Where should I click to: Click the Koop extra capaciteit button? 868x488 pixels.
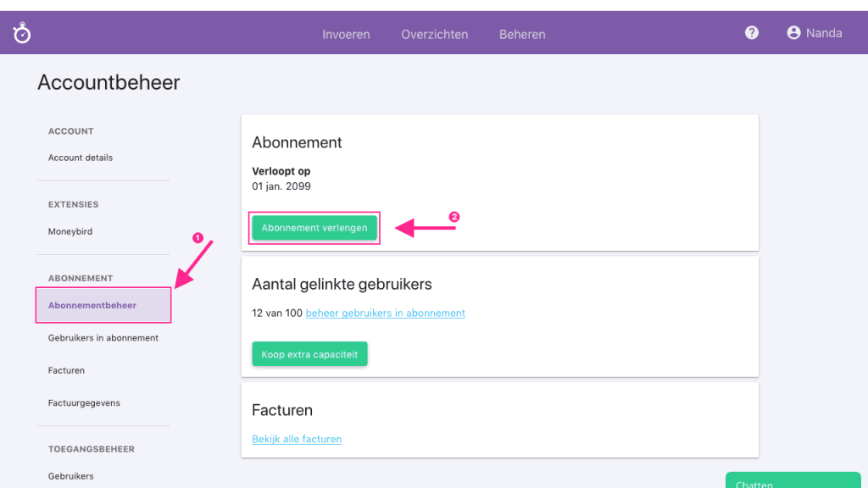tap(309, 354)
